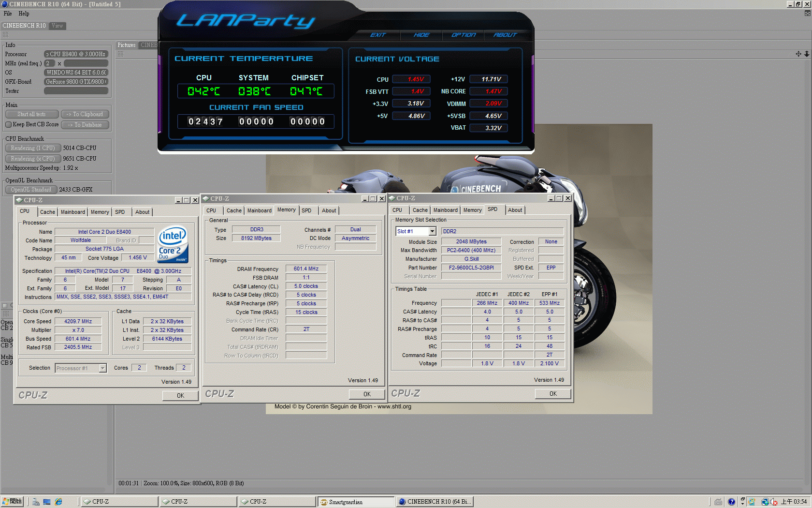
Task: Click the G.Skill manufacturer value
Action: (471, 259)
